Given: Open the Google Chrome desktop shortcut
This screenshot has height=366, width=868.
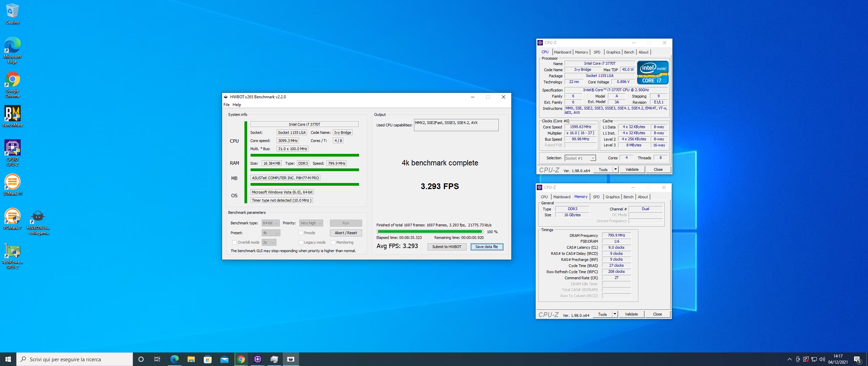Looking at the screenshot, I should tap(12, 85).
